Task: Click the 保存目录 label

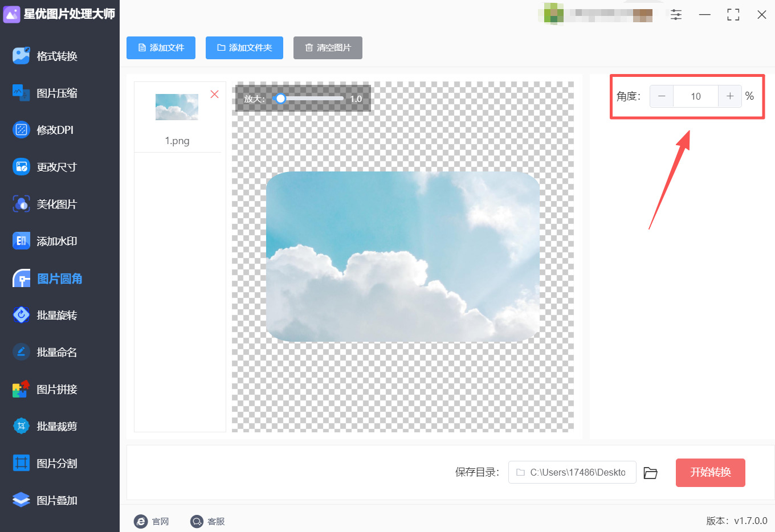Action: (x=477, y=472)
